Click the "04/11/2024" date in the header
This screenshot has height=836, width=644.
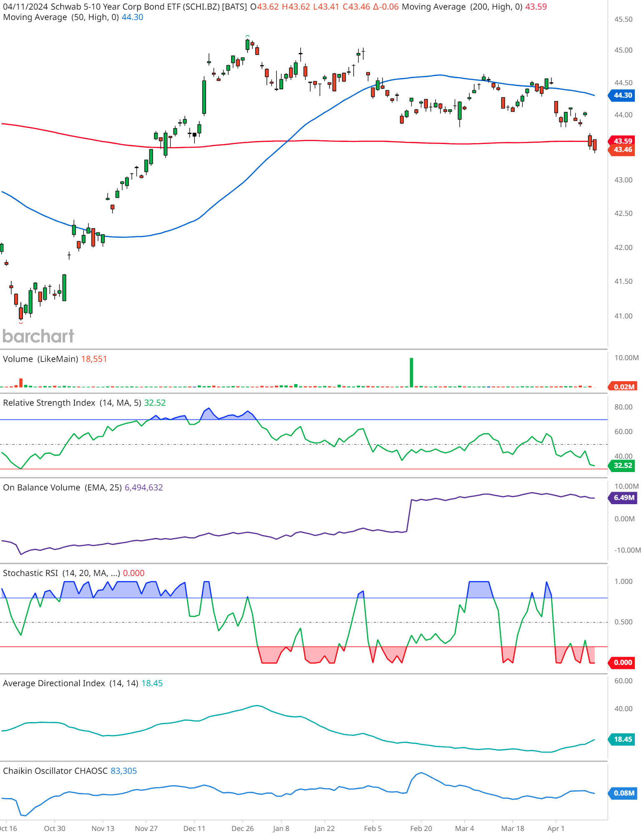click(x=26, y=7)
